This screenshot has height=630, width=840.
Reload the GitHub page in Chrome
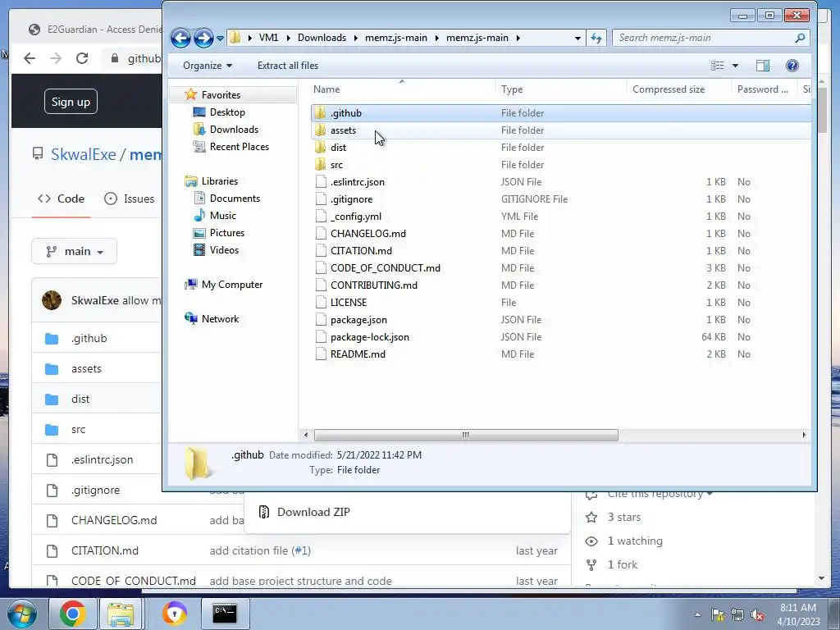pyautogui.click(x=81, y=58)
